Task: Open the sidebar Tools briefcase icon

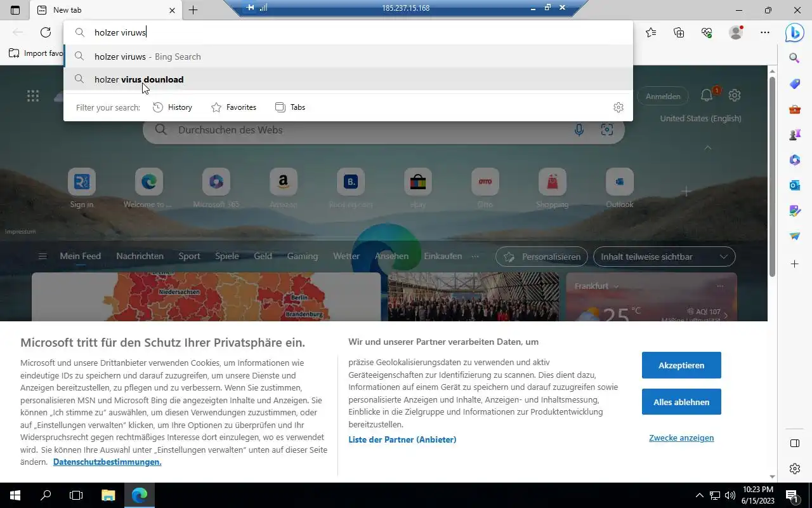Action: coord(794,109)
